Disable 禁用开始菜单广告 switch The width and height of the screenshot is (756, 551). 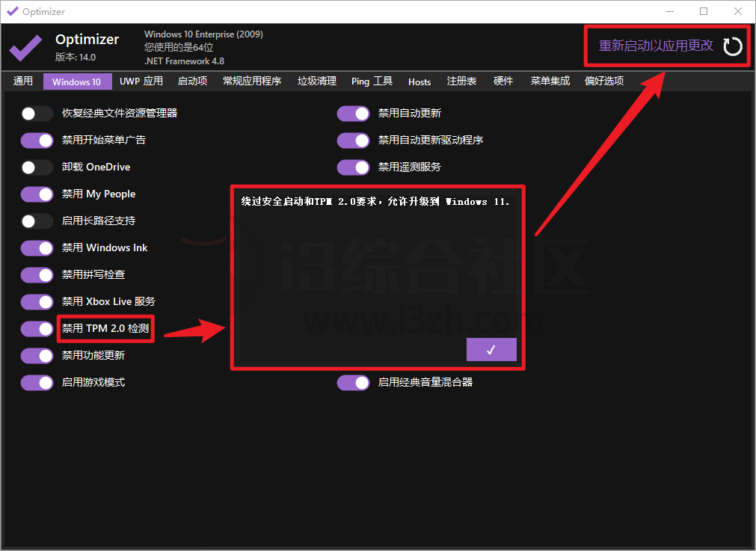[37, 141]
